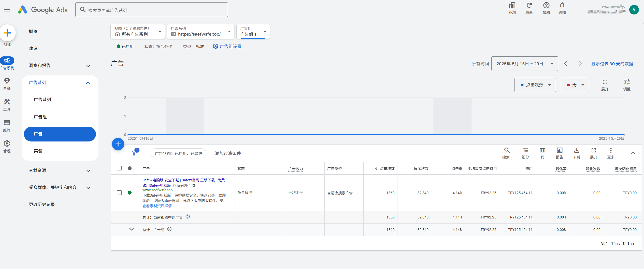
Task: Click the blue add-ad plus button
Action: tap(118, 144)
